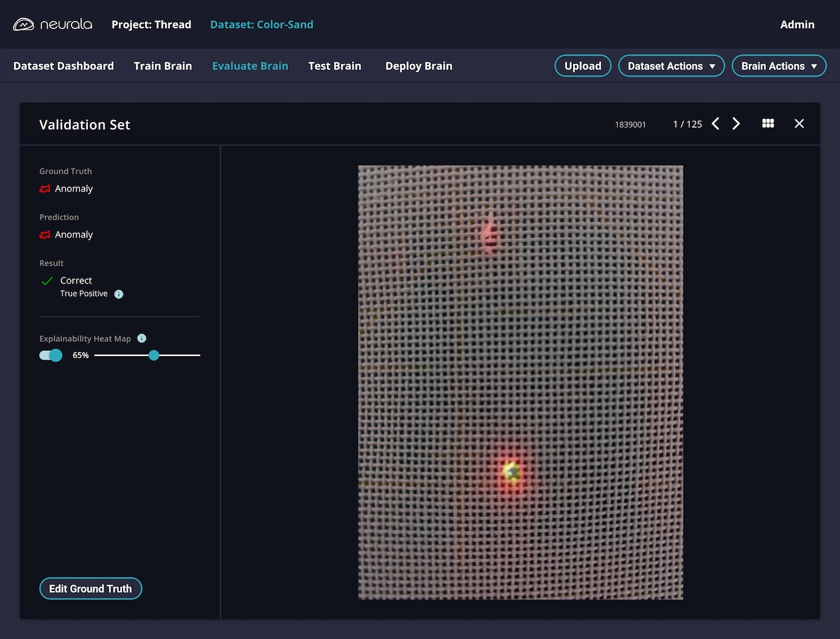Open the grid view of validation images

coord(768,123)
